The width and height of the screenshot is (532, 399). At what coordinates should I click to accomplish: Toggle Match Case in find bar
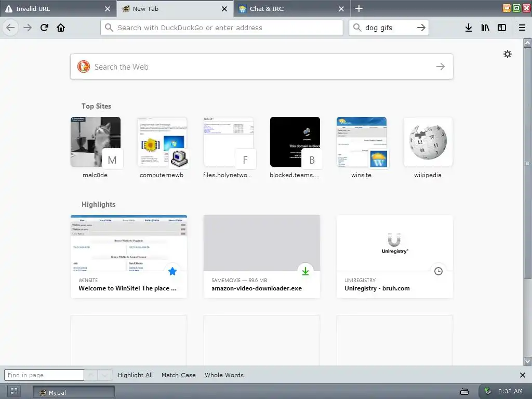(179, 375)
